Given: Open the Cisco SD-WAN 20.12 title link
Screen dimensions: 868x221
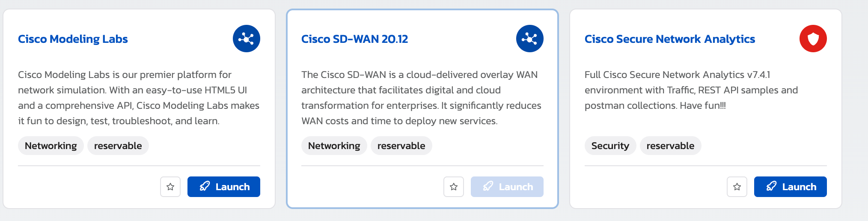Looking at the screenshot, I should pyautogui.click(x=354, y=39).
